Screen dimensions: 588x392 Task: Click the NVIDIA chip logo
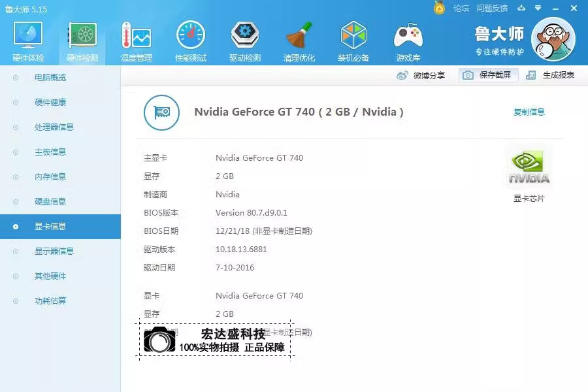(x=529, y=168)
